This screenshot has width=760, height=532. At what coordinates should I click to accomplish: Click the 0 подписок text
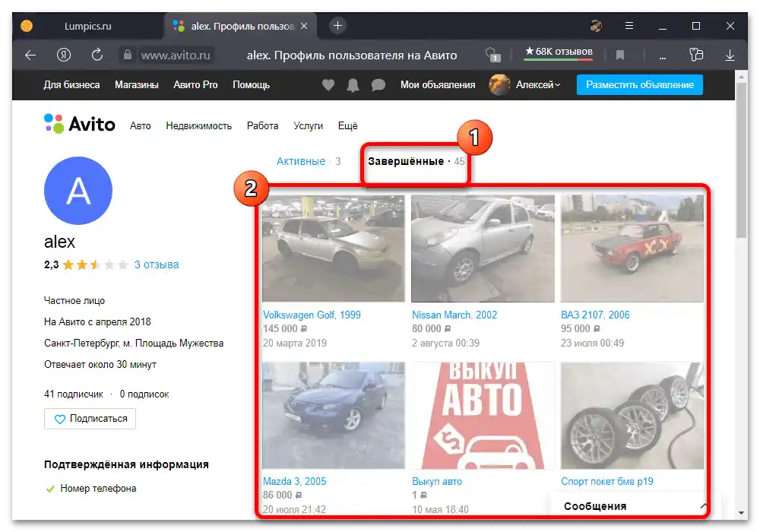click(x=144, y=394)
